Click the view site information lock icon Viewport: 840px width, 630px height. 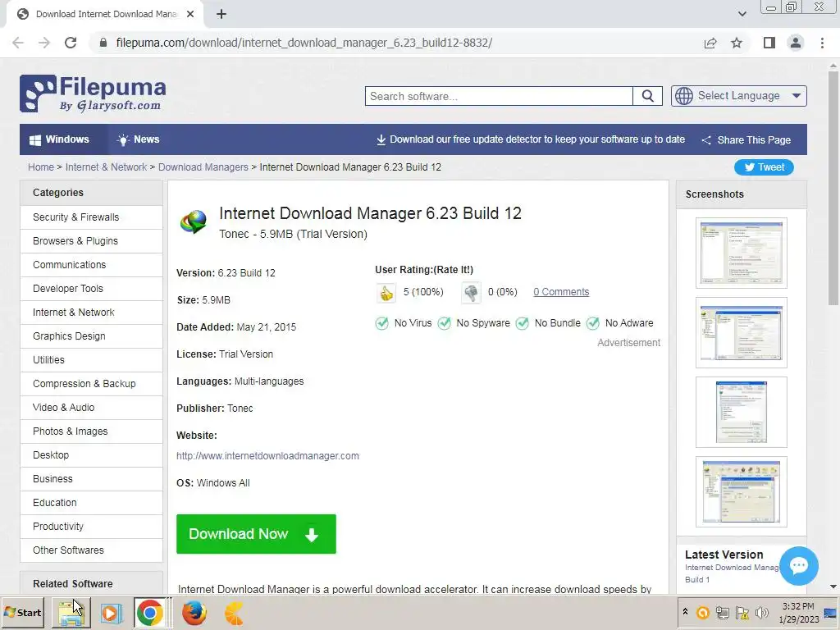tap(103, 43)
